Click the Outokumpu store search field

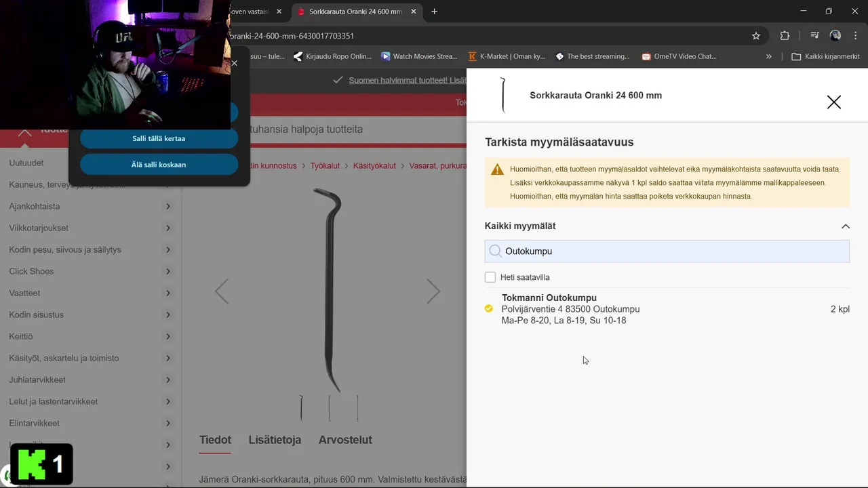tap(667, 251)
